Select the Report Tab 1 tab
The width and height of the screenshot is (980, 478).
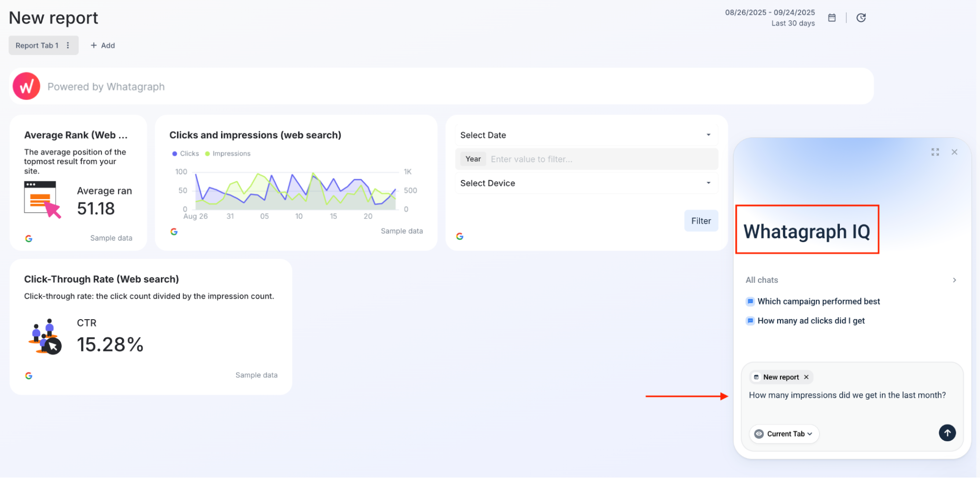[x=37, y=45]
